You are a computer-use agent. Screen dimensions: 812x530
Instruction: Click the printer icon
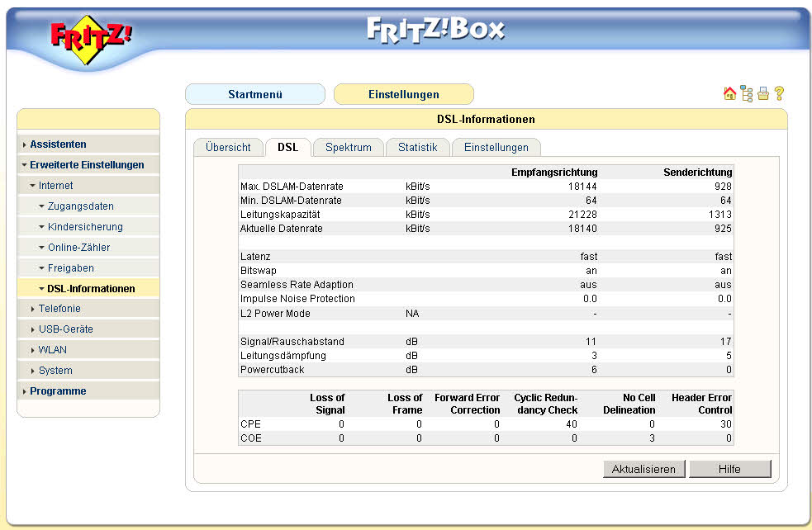[x=762, y=93]
